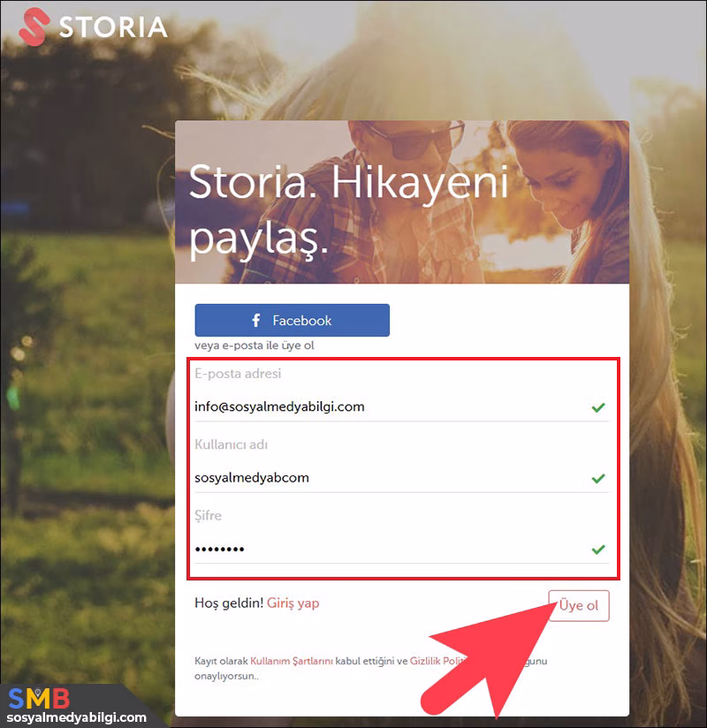Click the green checkmark beside the email field
707x728 pixels.
point(598,407)
